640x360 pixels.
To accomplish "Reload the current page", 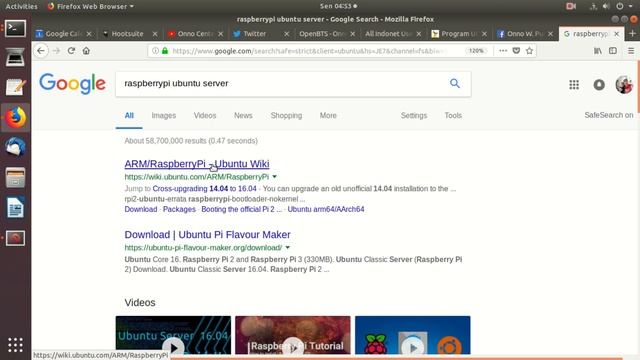I will tap(71, 51).
